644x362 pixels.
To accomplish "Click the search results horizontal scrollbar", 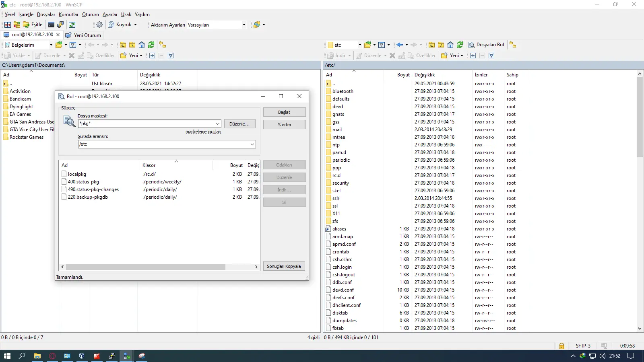I will [146, 267].
